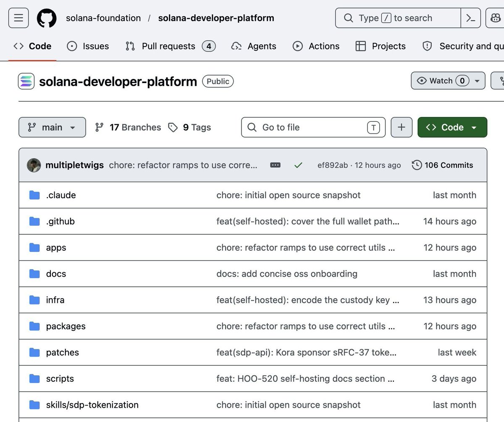The height and width of the screenshot is (422, 504).
Task: View 9 Tags link
Action: point(189,127)
